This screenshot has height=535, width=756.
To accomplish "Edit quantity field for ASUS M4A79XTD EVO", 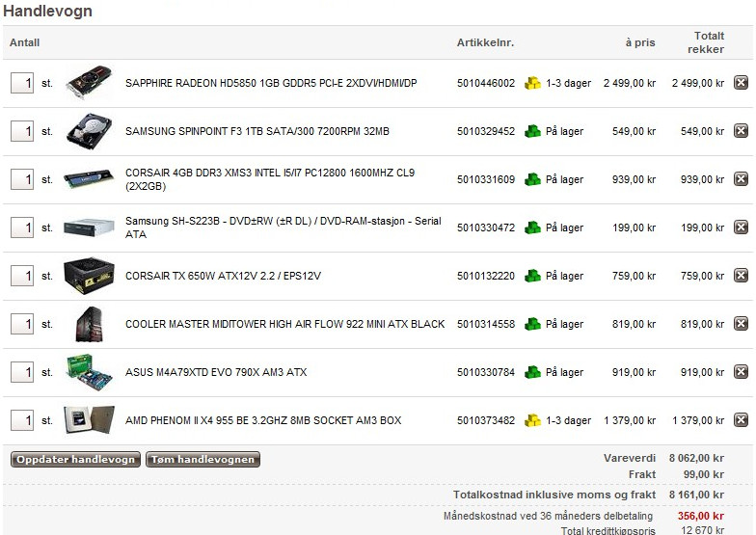I will pos(22,372).
